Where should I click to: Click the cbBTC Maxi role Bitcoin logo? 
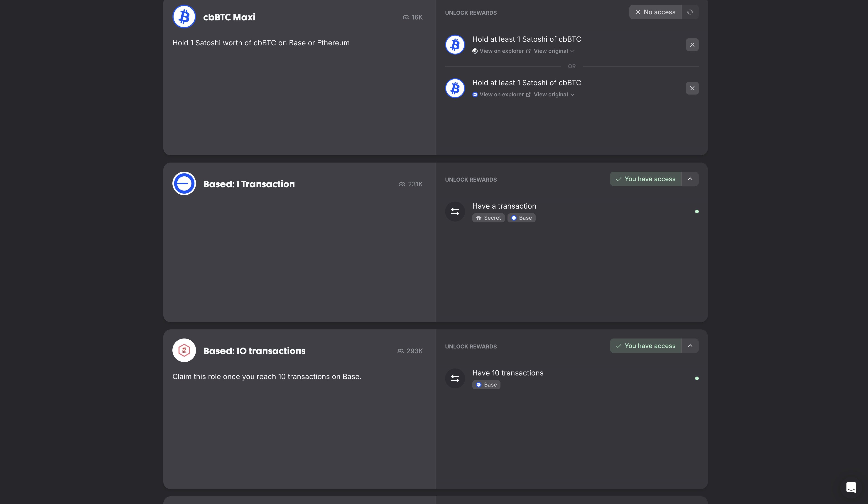pyautogui.click(x=184, y=17)
